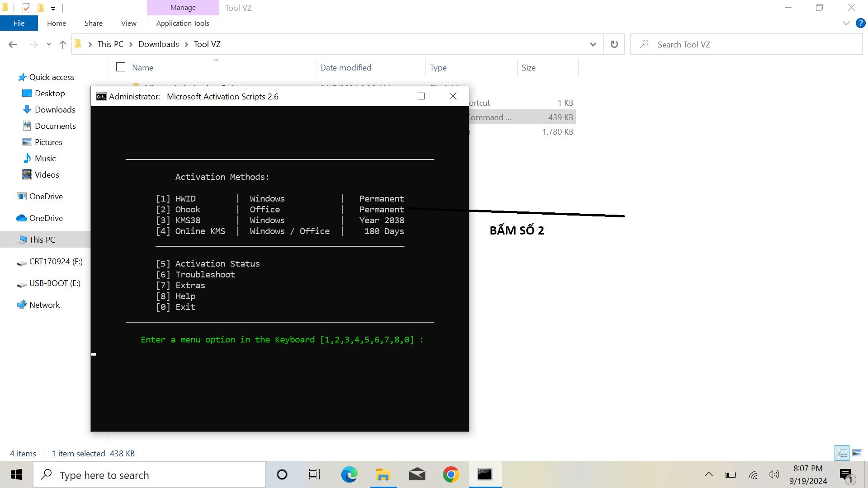This screenshot has height=488, width=868.
Task: Open the Wi-Fi network flyout
Action: click(x=753, y=474)
